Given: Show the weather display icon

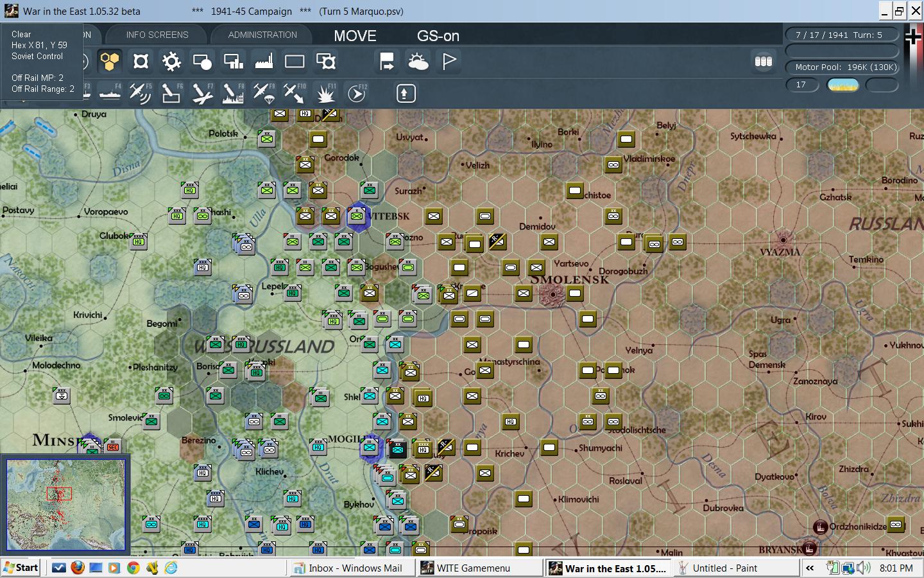Looking at the screenshot, I should [418, 62].
